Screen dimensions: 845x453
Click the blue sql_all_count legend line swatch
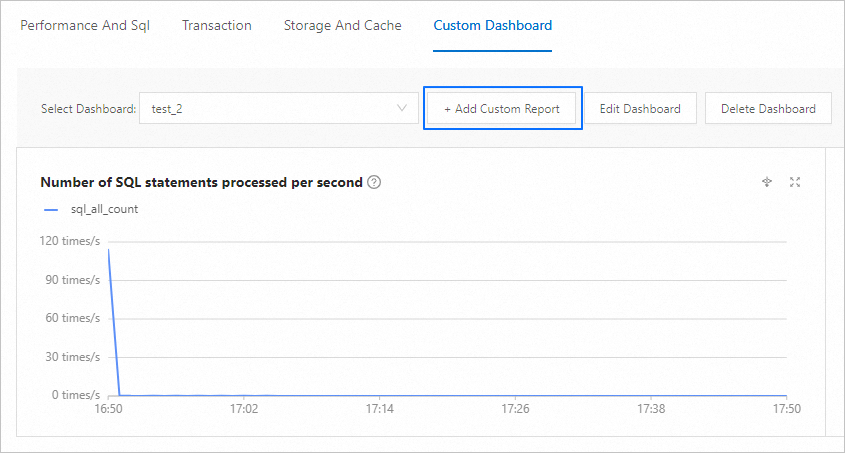(51, 209)
